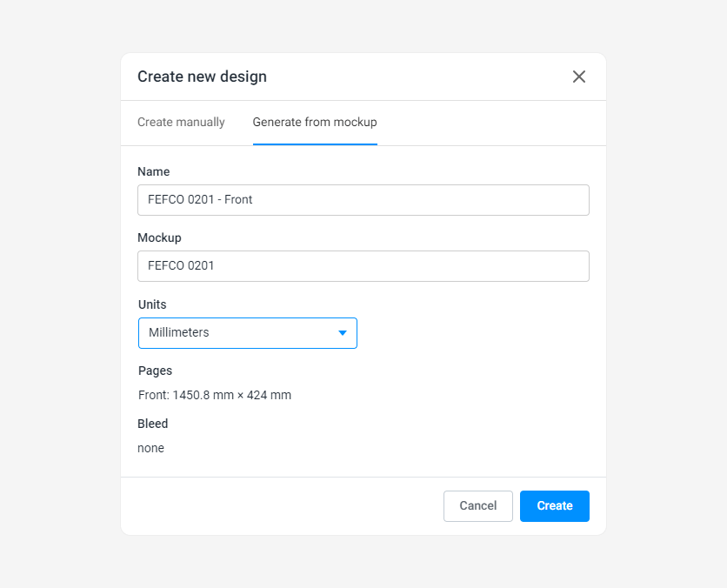The image size is (727, 588).
Task: Click the Pages section heading
Action: pyautogui.click(x=155, y=371)
